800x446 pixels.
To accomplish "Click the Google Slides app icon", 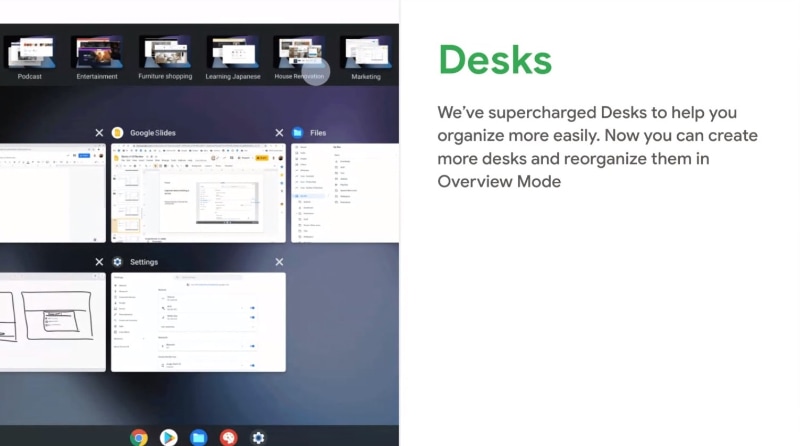I will tap(117, 133).
